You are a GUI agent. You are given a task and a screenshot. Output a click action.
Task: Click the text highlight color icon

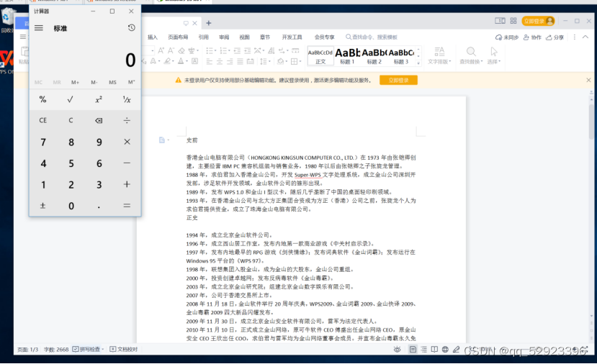coord(167,61)
